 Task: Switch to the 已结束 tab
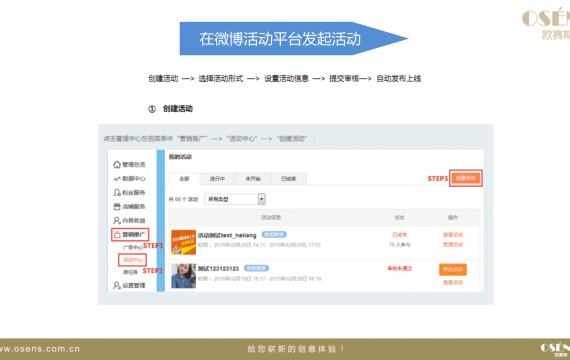pos(289,179)
